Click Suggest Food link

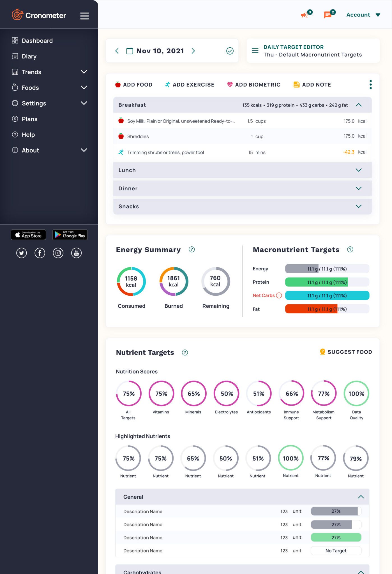point(346,352)
